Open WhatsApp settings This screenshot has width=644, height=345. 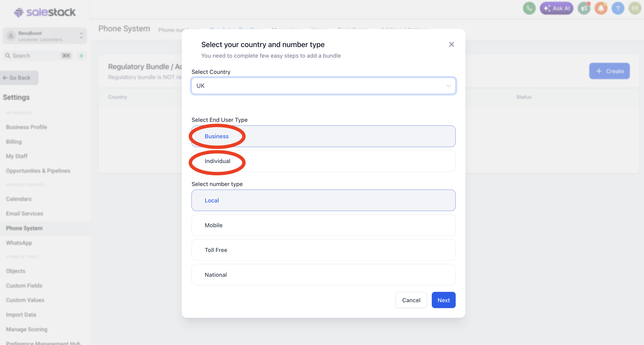coord(19,243)
